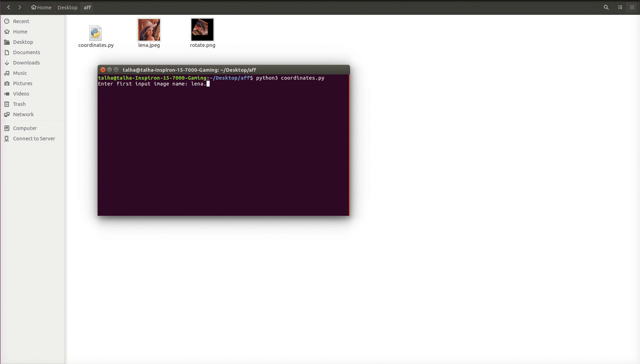The width and height of the screenshot is (640, 364).
Task: Select the aff path breadcrumb
Action: click(x=87, y=7)
